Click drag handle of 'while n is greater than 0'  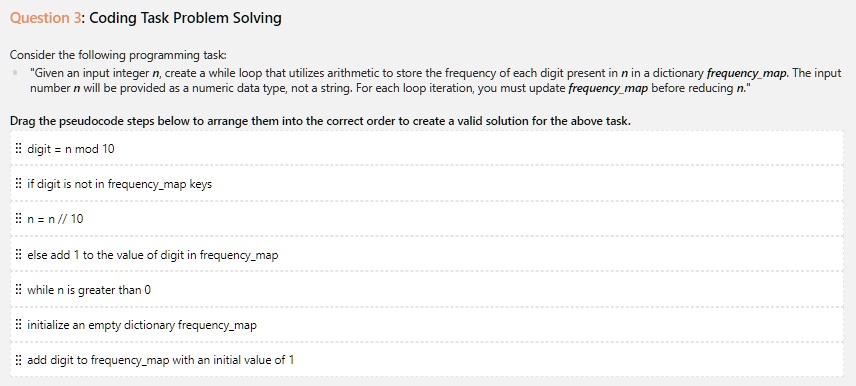pyautogui.click(x=19, y=289)
